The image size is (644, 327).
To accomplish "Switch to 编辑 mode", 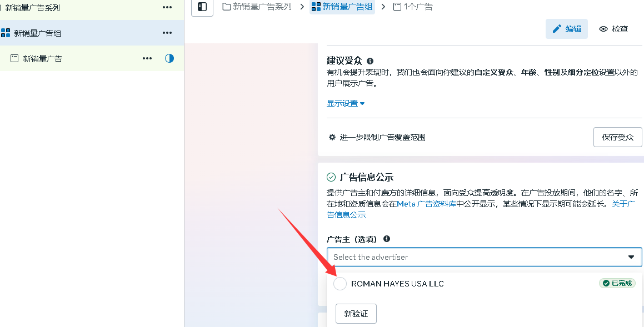I will tap(567, 29).
